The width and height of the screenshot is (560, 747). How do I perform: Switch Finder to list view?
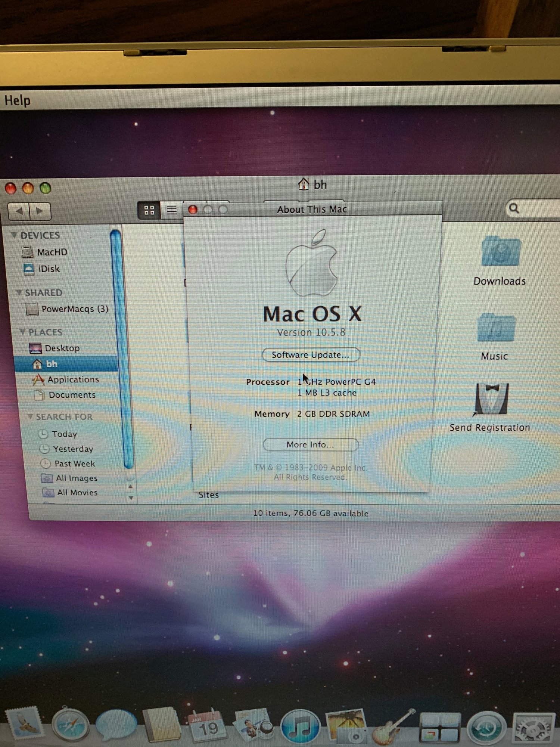171,210
